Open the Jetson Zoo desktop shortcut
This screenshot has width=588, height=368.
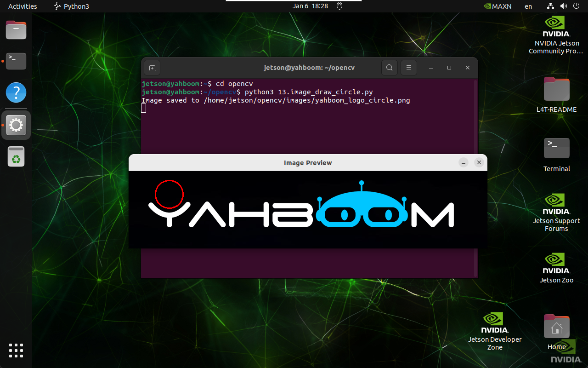pos(556,268)
